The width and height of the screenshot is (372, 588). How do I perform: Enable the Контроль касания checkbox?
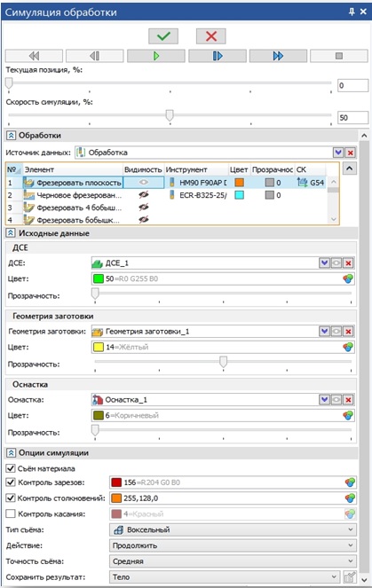pos(11,514)
